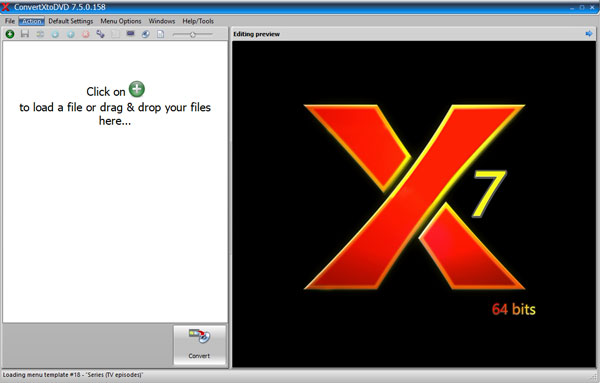Click the green plus in the hint text
The width and height of the screenshot is (600, 383).
[137, 89]
